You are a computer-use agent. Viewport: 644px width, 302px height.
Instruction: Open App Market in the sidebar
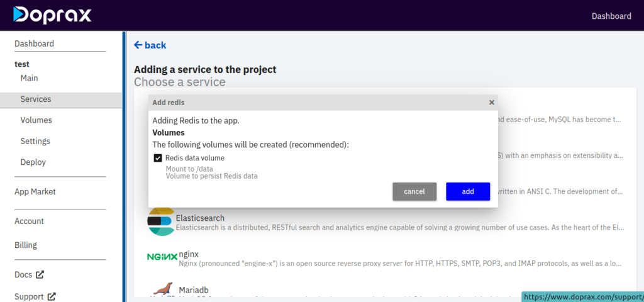[x=35, y=192]
